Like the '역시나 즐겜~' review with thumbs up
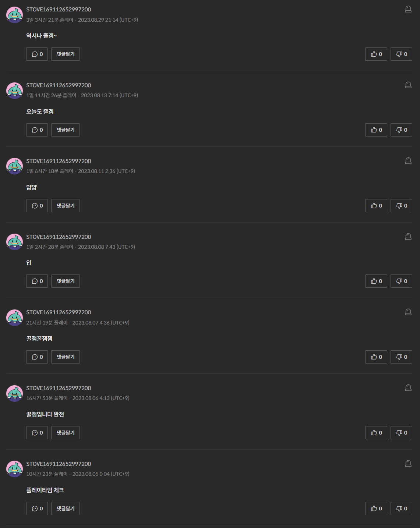This screenshot has width=420, height=528. click(376, 54)
